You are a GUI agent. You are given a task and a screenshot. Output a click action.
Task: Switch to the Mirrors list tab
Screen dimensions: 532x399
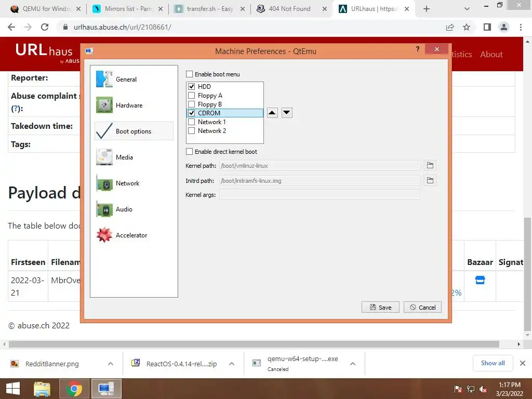click(x=128, y=9)
